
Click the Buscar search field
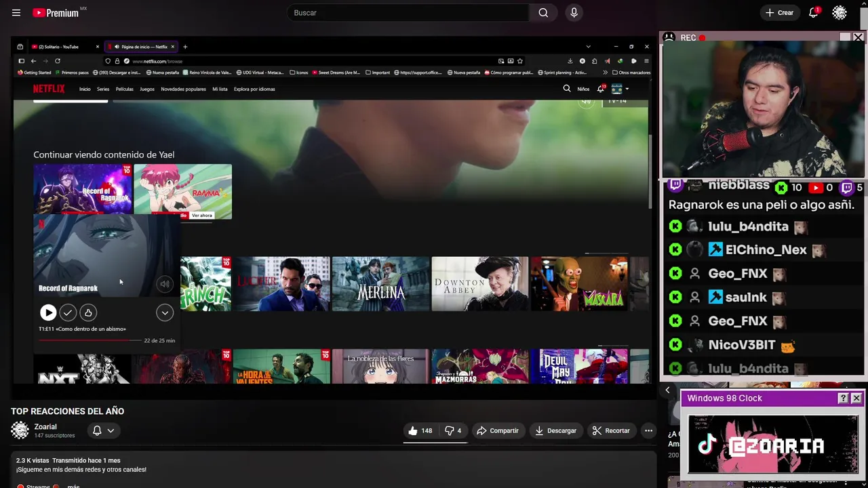[x=408, y=13]
